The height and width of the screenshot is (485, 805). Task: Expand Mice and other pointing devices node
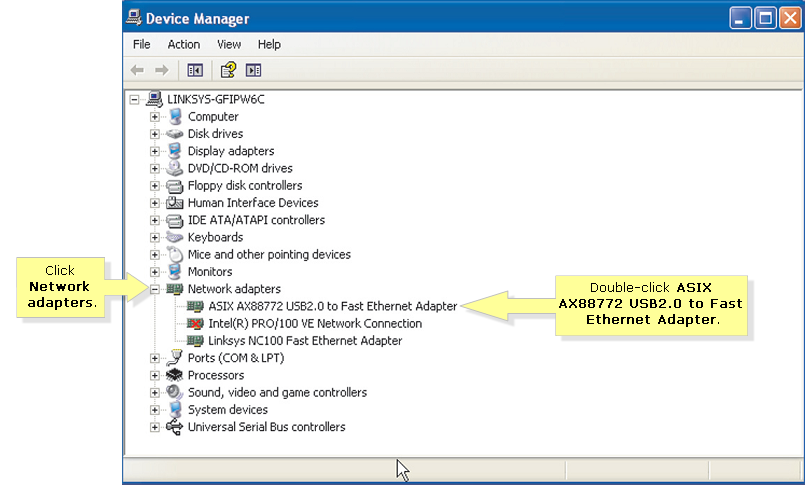point(155,255)
